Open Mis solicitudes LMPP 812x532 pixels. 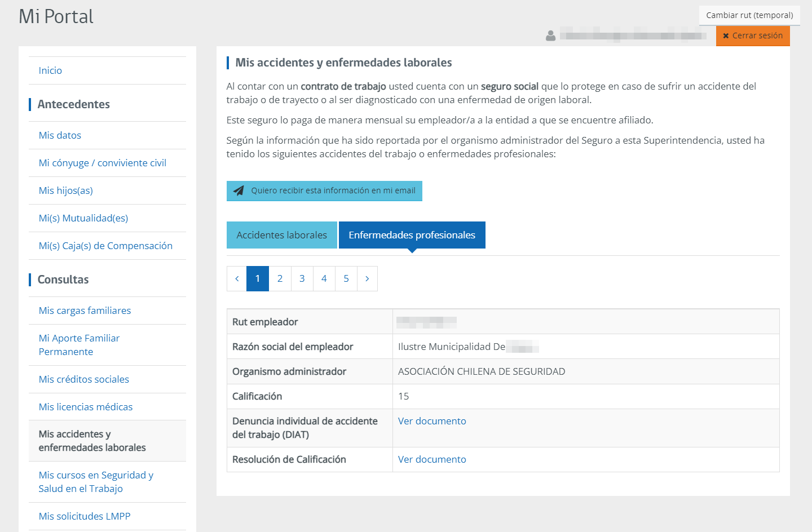pyautogui.click(x=84, y=516)
